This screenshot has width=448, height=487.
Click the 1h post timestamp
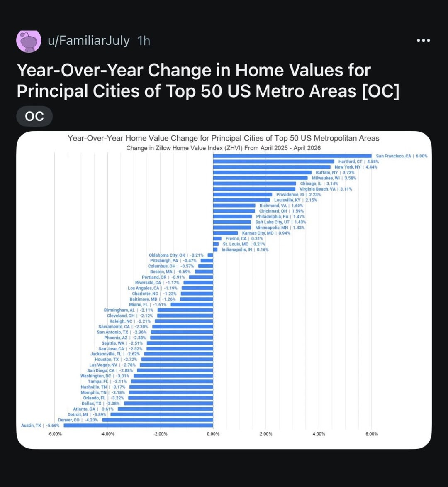pos(144,41)
